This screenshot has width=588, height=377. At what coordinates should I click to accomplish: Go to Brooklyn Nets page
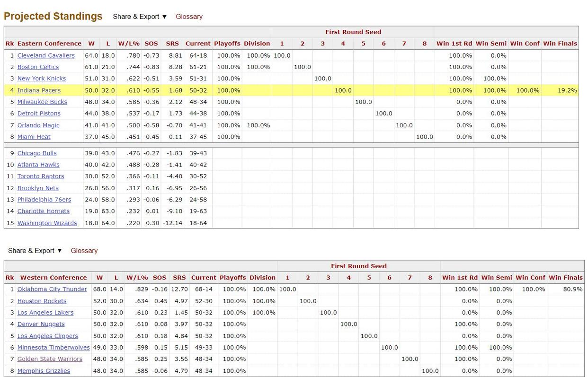click(38, 188)
